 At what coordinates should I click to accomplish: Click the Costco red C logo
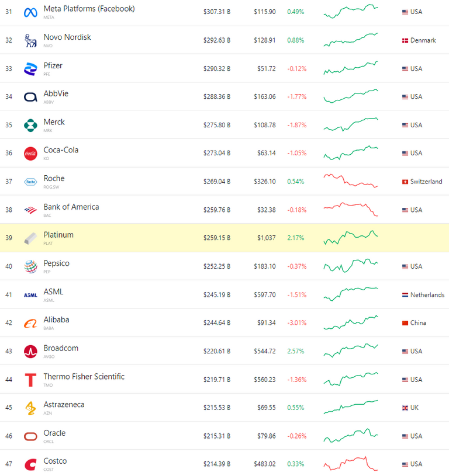click(30, 464)
